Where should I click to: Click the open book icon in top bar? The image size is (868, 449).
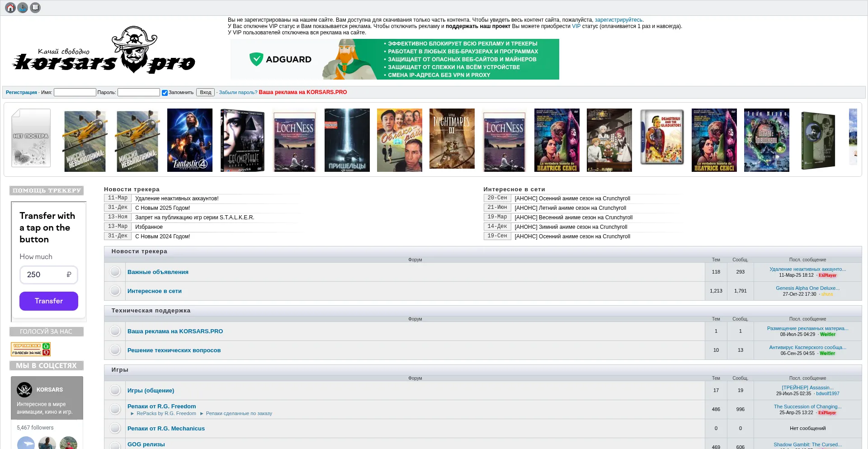click(x=35, y=8)
